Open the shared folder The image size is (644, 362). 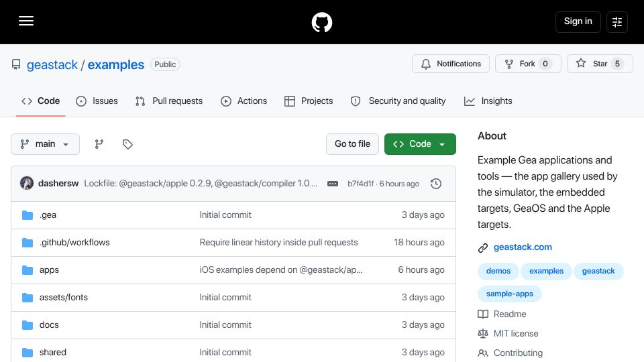(52, 353)
